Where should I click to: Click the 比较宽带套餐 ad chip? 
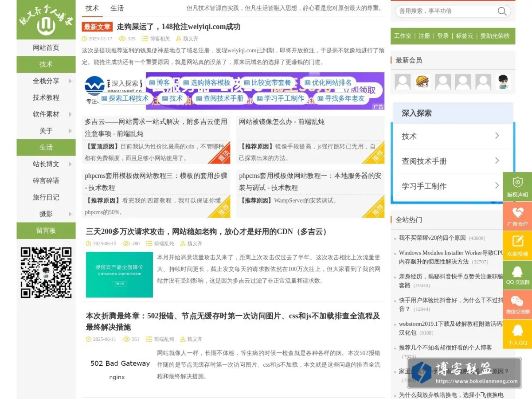point(267,82)
